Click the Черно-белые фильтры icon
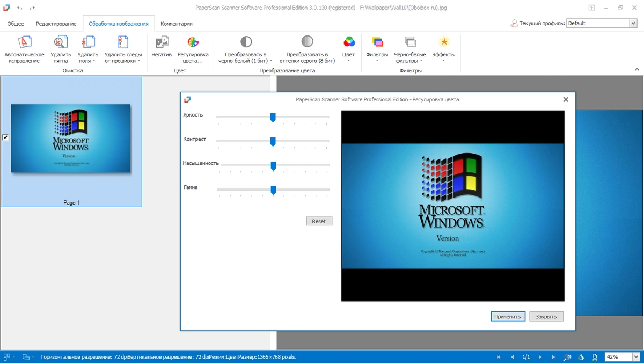The image size is (644, 364). coord(410,42)
